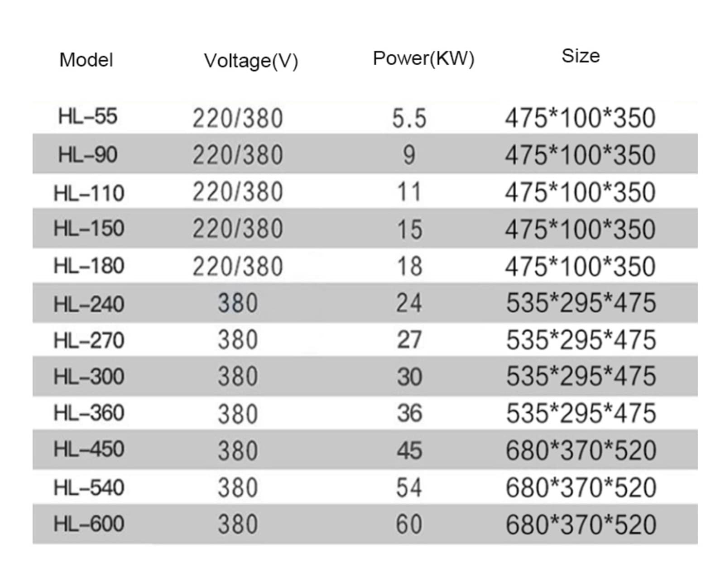725x588 pixels.
Task: Select the HL-150 model cell
Action: pos(89,228)
